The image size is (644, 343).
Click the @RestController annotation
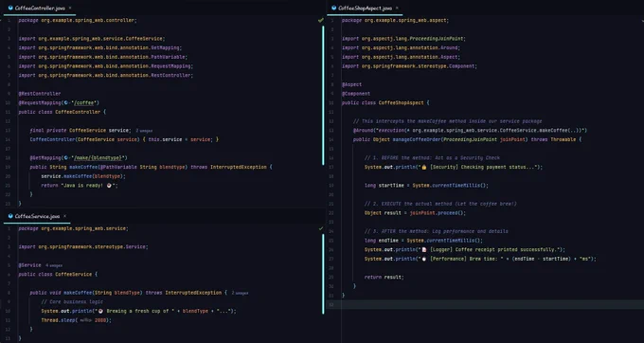tap(40, 94)
